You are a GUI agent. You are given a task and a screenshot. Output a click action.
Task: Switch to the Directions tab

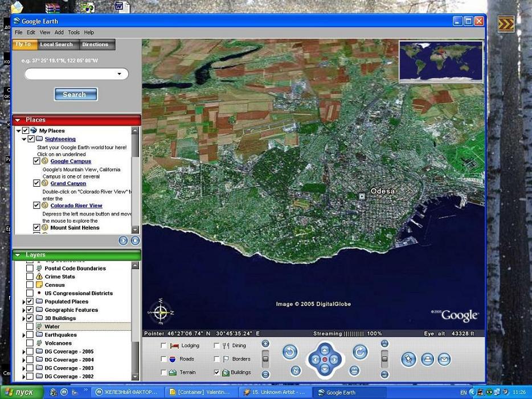(x=95, y=44)
